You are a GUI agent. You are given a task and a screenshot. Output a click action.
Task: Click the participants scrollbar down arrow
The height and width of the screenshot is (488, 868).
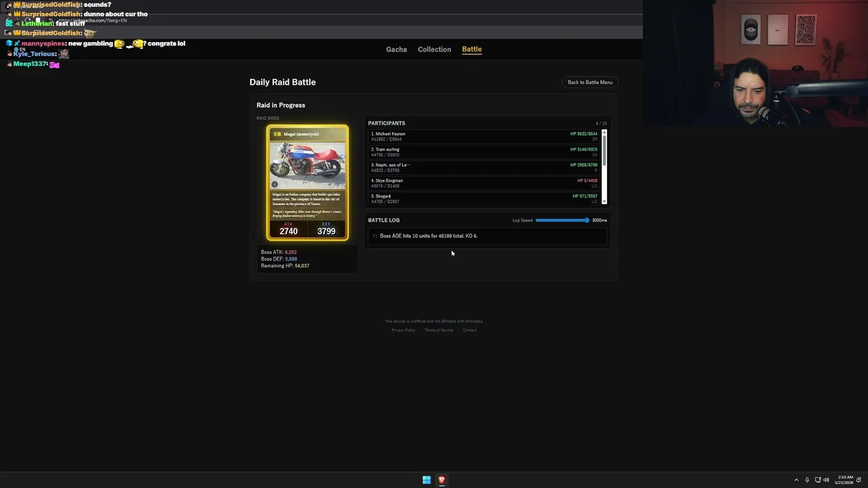[x=604, y=201]
